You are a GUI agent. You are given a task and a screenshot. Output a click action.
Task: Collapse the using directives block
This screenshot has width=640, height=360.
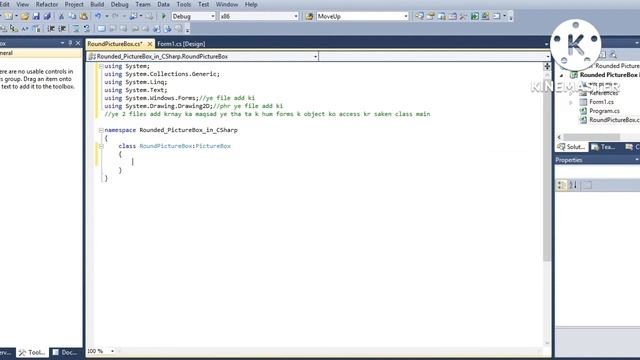tap(101, 66)
